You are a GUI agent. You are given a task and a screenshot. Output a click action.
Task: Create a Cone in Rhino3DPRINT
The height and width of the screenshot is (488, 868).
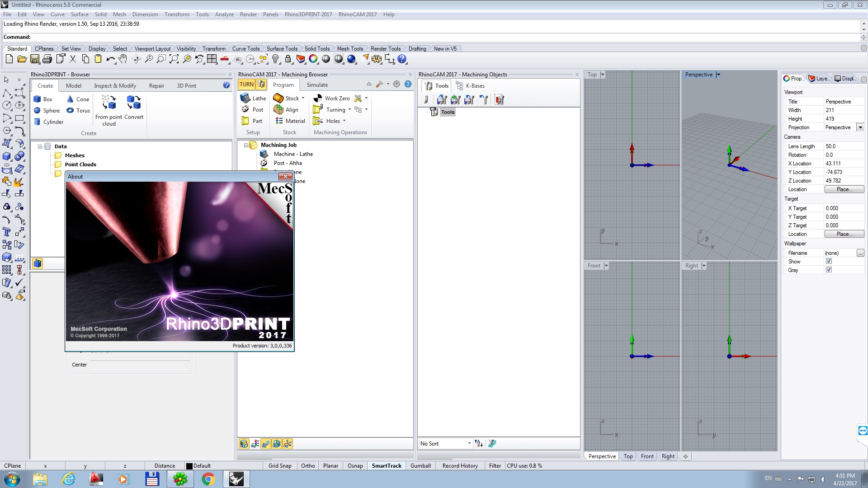click(x=78, y=99)
